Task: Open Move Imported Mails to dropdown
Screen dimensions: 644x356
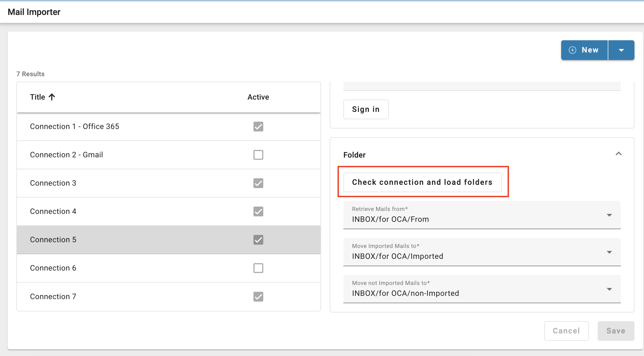Action: coord(609,252)
